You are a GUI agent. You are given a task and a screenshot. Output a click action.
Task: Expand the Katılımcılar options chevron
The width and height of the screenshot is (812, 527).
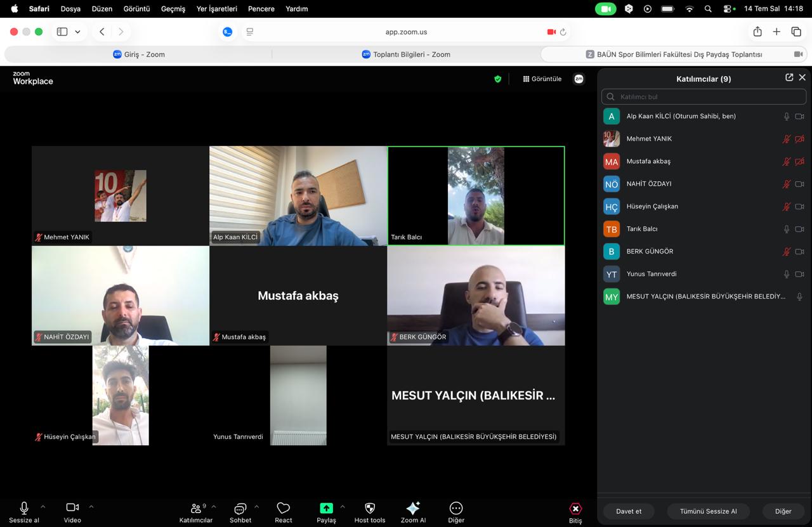tap(214, 507)
